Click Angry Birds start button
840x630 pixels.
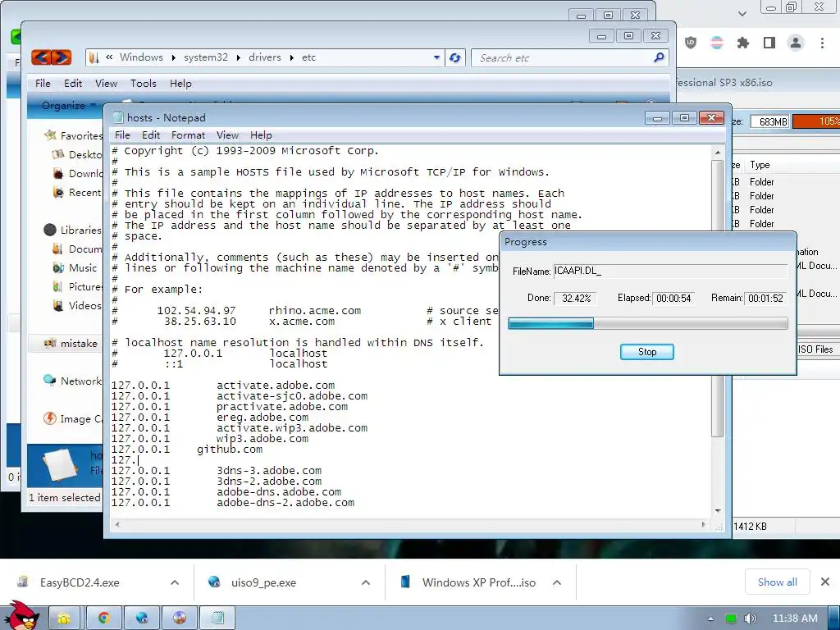pyautogui.click(x=21, y=616)
